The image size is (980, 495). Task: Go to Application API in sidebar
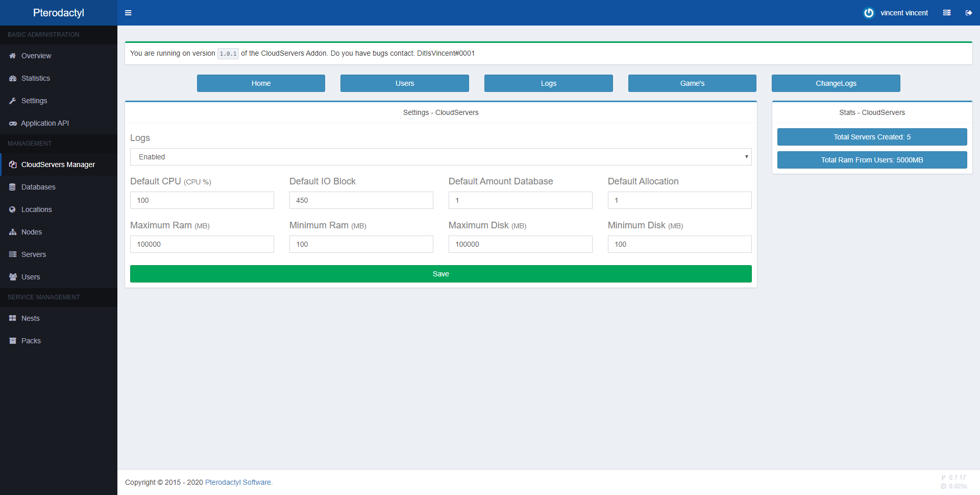pos(45,123)
